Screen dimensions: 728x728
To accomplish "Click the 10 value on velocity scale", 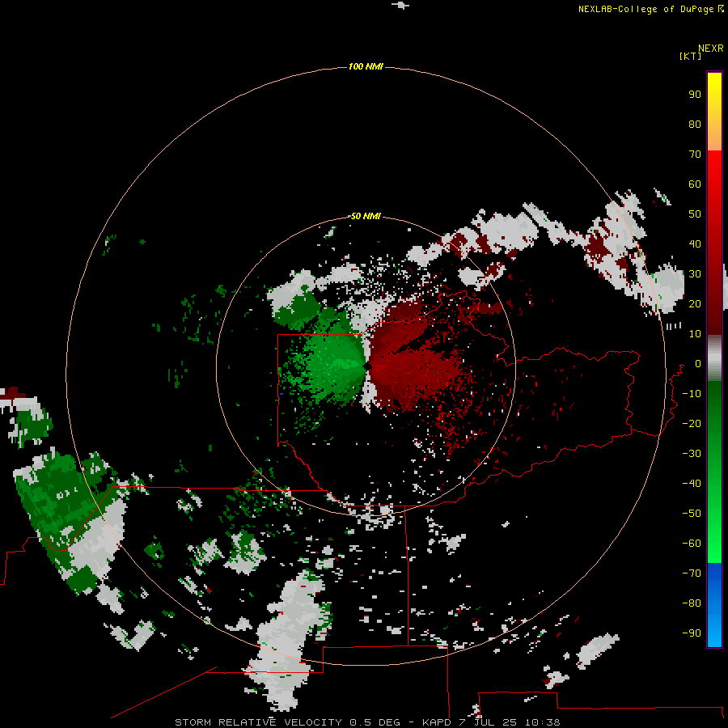I will pyautogui.click(x=695, y=334).
